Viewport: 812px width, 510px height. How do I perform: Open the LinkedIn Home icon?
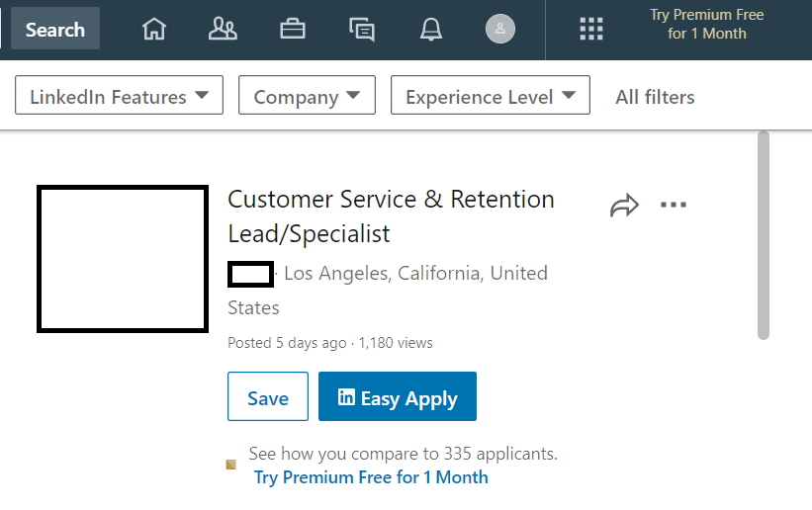click(x=154, y=29)
